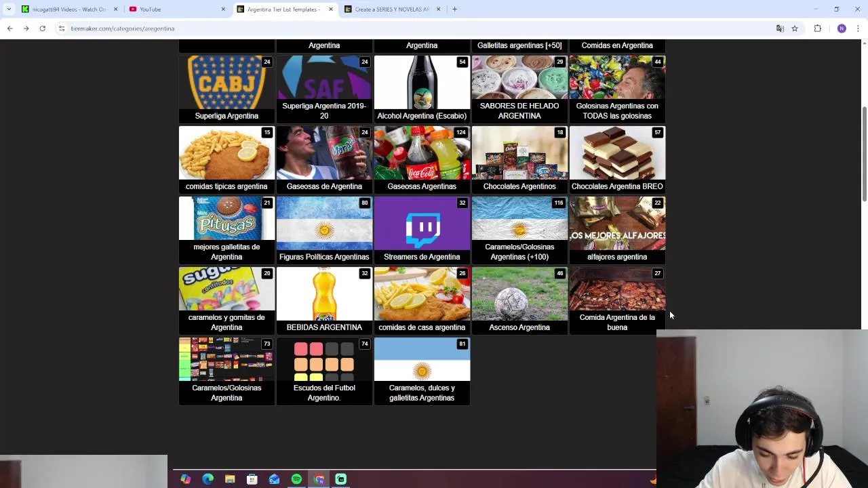Viewport: 868px width, 488px height.
Task: Open SABORES DE HELADO ARGENTINA template
Action: (x=519, y=89)
